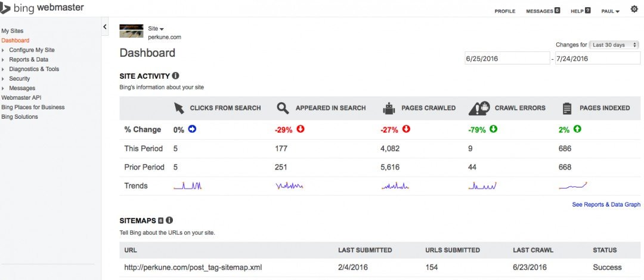
Task: Open Pages Crawled trend sparkline
Action: [x=395, y=186]
